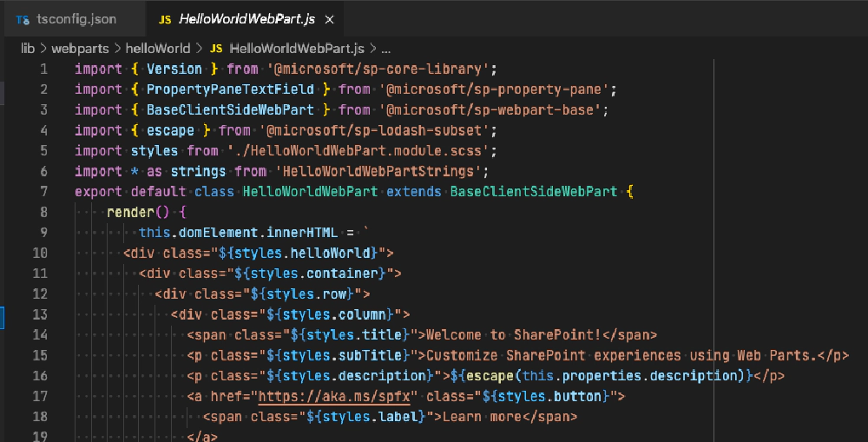Click 'Welcome to SharePoint!' text

coord(514,335)
